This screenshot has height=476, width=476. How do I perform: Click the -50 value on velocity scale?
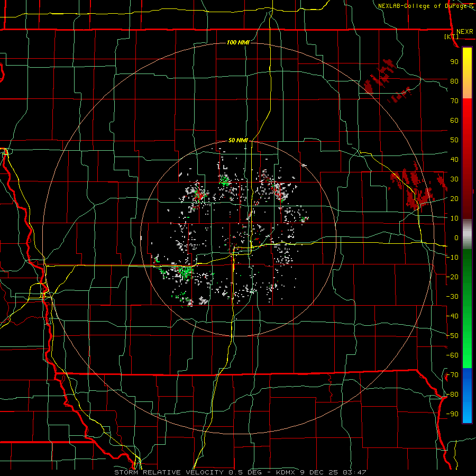452,336
